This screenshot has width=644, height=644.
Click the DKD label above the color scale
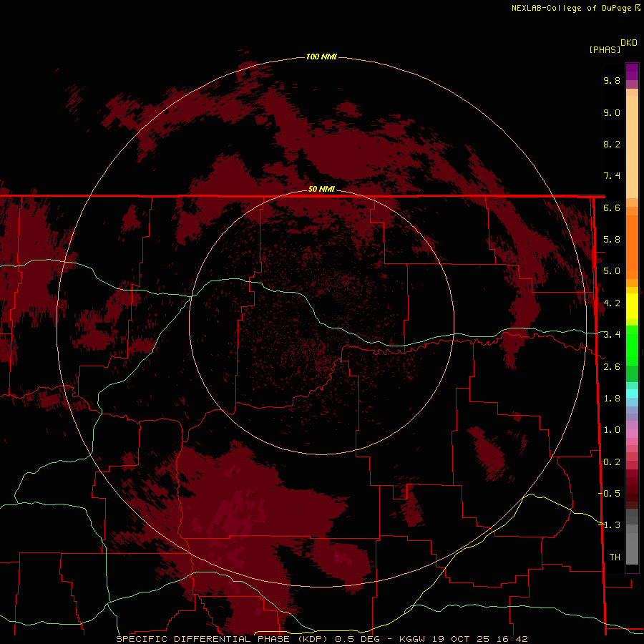click(x=629, y=43)
